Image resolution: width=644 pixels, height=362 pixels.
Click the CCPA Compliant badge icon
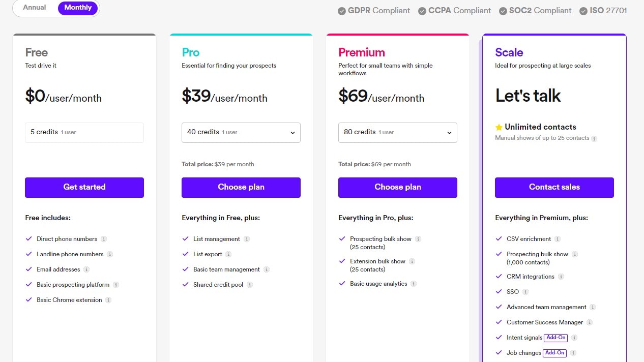click(x=422, y=10)
